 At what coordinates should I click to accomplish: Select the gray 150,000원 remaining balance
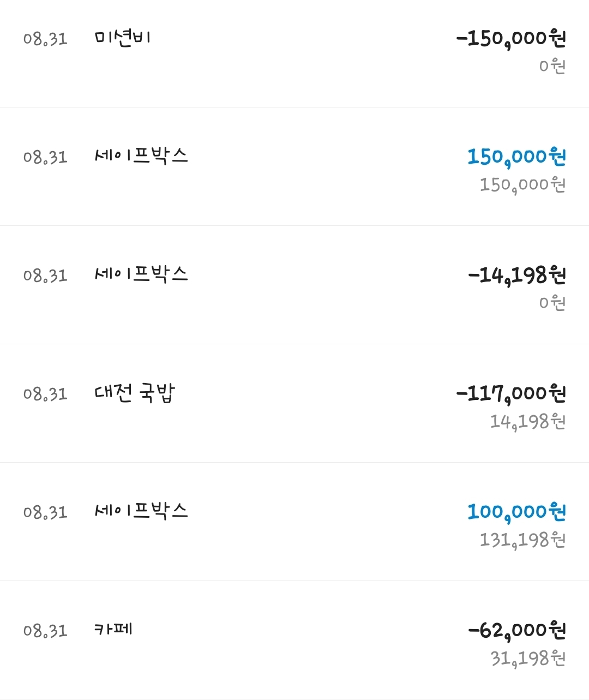click(x=522, y=185)
